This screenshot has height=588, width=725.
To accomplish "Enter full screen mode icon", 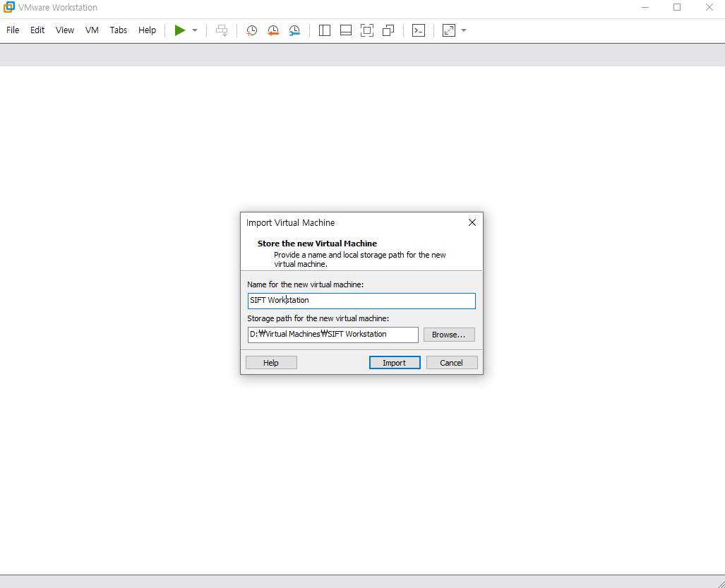I will pos(367,30).
